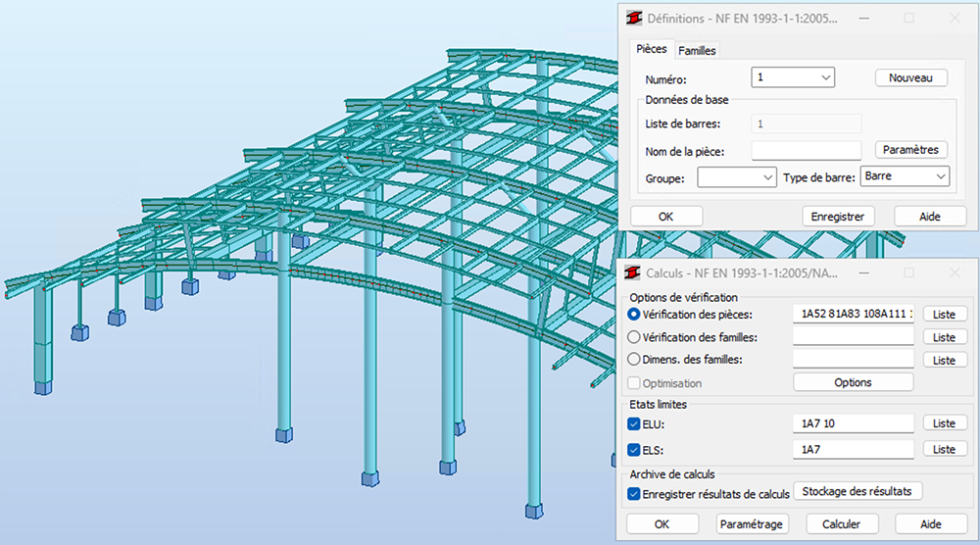Screen dimensions: 980x545
Task: Select the Vérification des familles option
Action: tap(634, 337)
